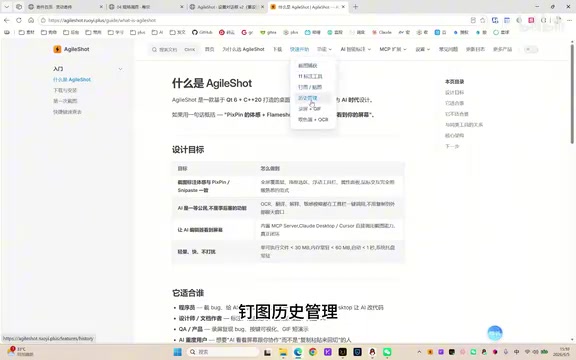The image size is (576, 360).
Task: Click the documentation search box
Action: coord(174,49)
